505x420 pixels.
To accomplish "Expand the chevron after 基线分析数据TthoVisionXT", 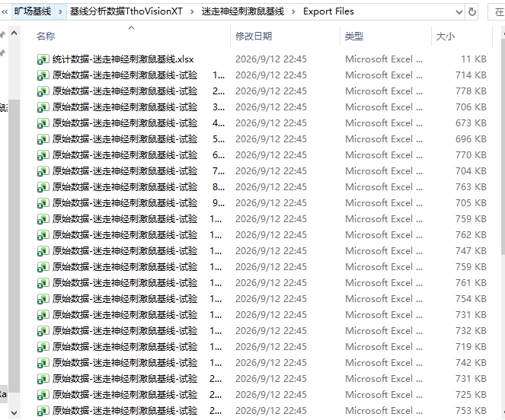I will coord(192,12).
